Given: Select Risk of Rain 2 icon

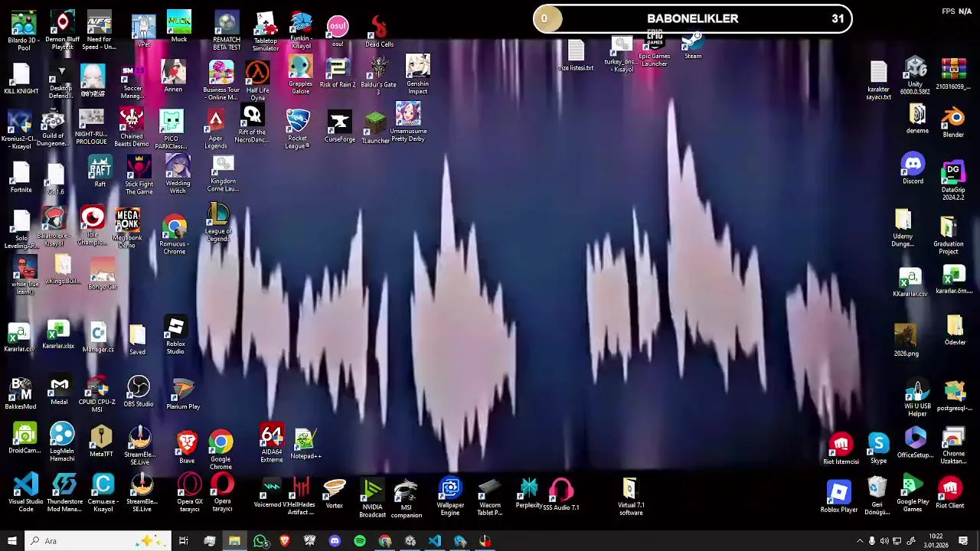Looking at the screenshot, I should click(x=338, y=74).
